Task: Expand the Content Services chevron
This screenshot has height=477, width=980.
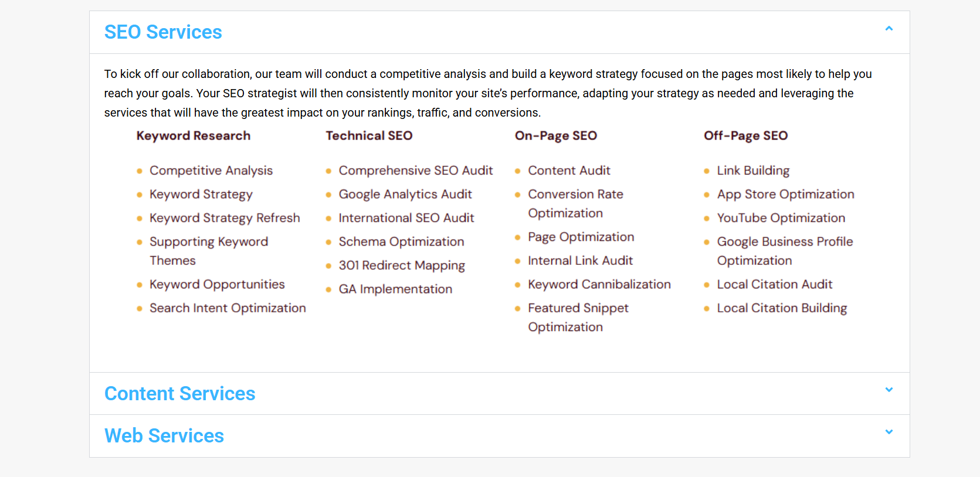Action: 889,390
